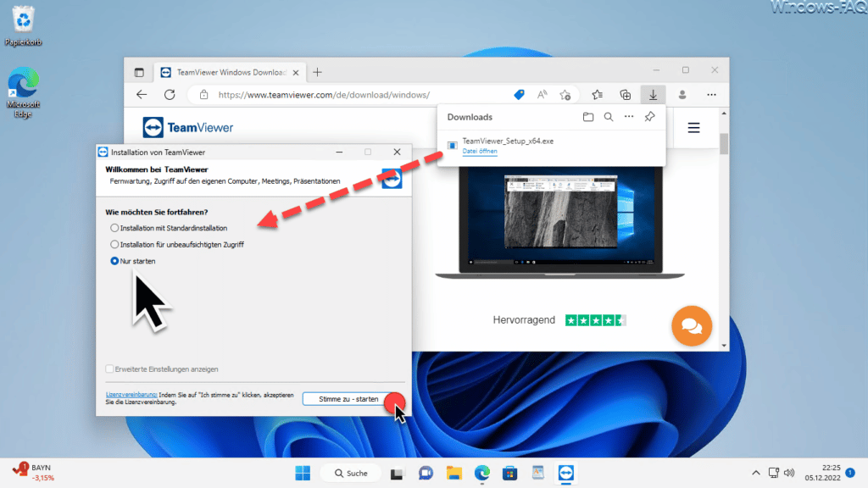
Task: Reload the TeamViewer download page
Action: pos(170,95)
